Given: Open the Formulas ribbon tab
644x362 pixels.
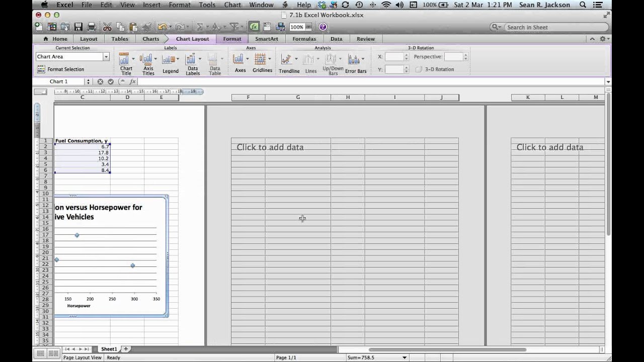Looking at the screenshot, I should pyautogui.click(x=304, y=39).
